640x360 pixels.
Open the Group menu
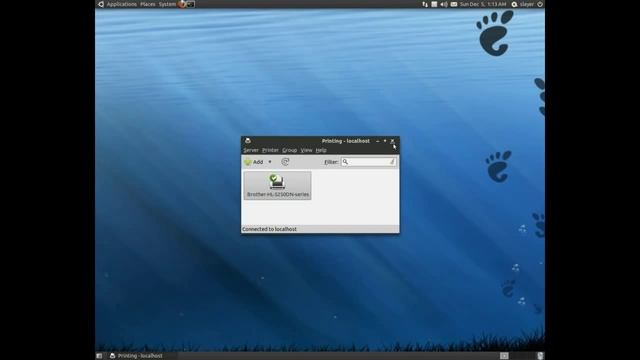(289, 150)
